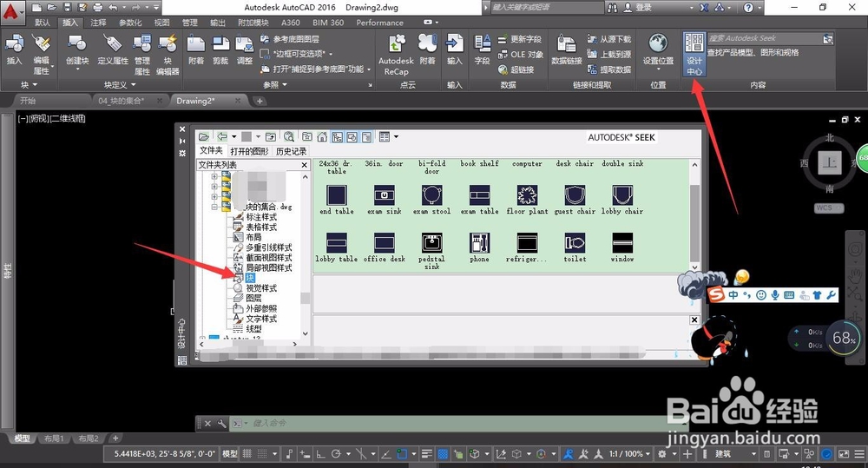The image size is (868, 468).
Task: Switch to the View (视图) ribbon tab
Action: 161,23
